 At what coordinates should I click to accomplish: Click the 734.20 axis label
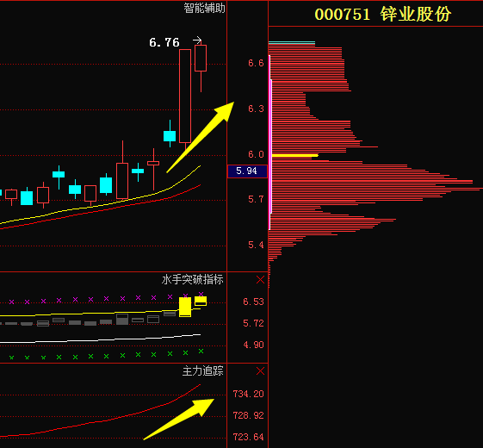tap(248, 394)
